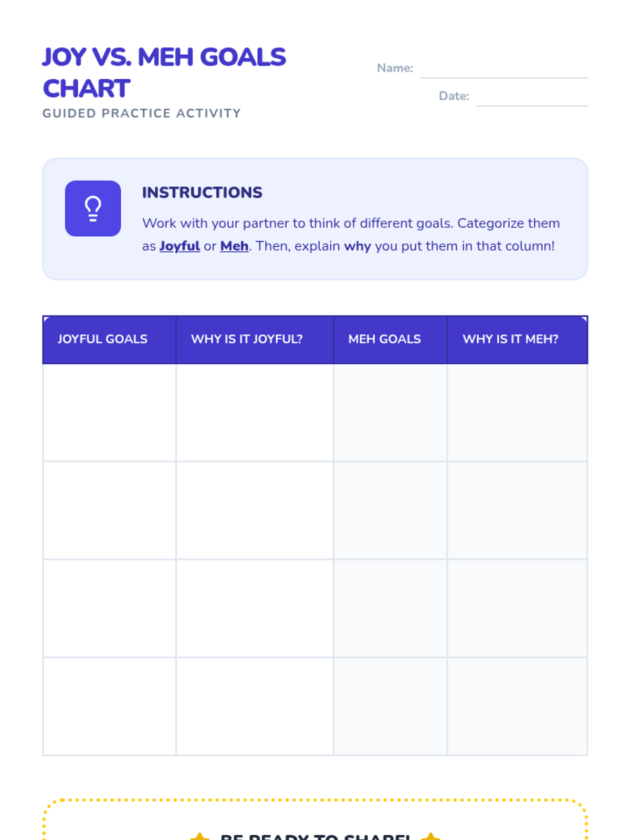
Task: Click first empty cell under Why Is It Joyful?
Action: [x=255, y=413]
